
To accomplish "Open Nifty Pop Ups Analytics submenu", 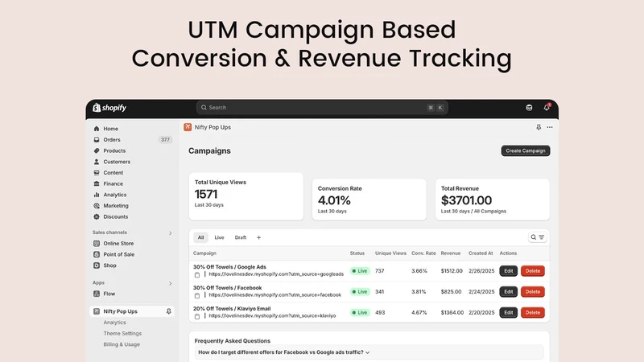I will [x=114, y=323].
